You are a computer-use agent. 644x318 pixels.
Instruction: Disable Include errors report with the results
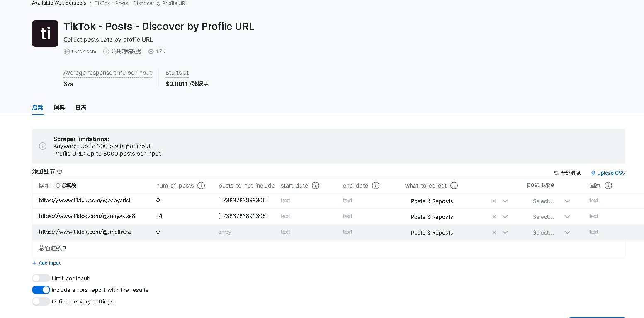click(x=41, y=290)
